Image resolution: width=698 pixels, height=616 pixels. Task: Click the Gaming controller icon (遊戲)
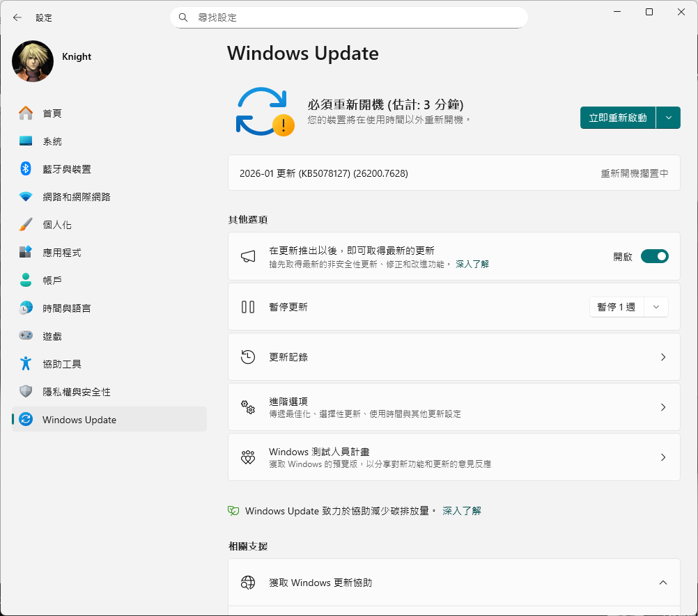tap(26, 335)
